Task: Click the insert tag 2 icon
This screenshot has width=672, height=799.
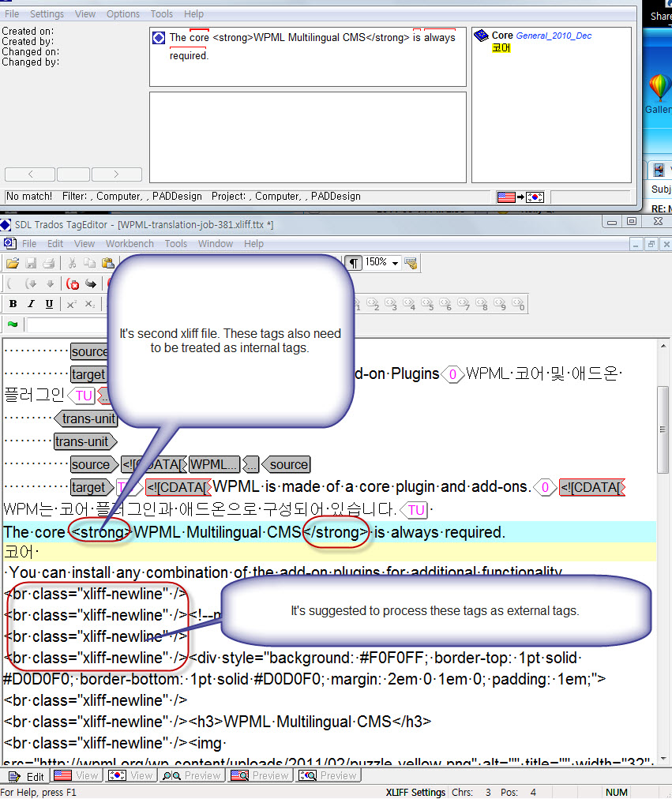Action: [373, 304]
